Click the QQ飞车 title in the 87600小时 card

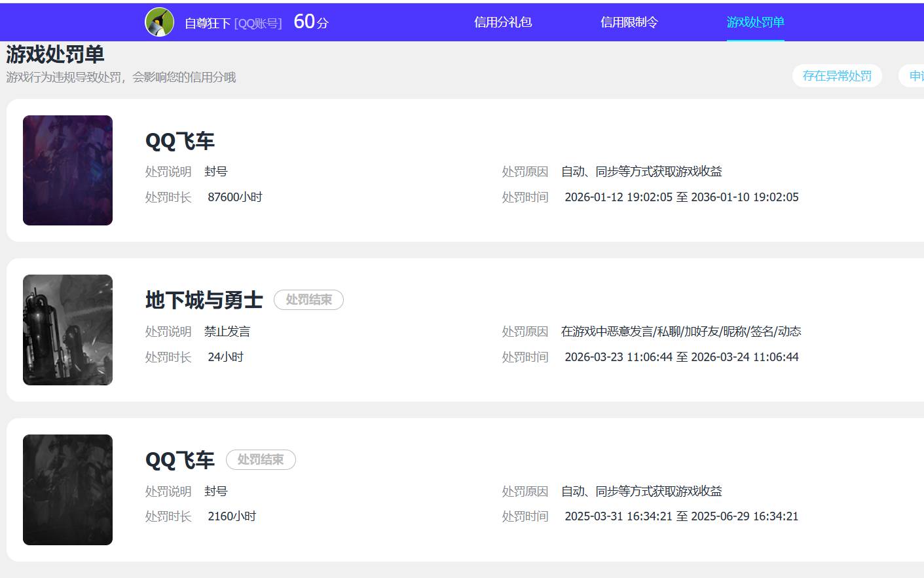click(x=180, y=141)
